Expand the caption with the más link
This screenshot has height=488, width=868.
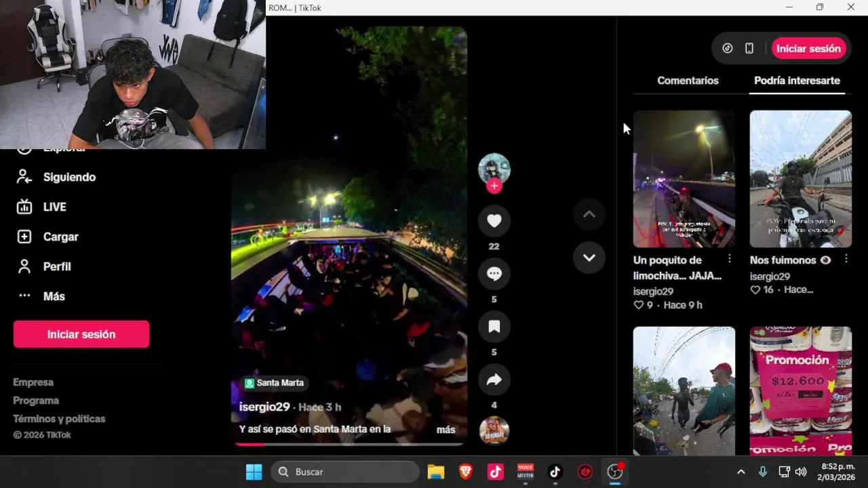click(x=446, y=430)
